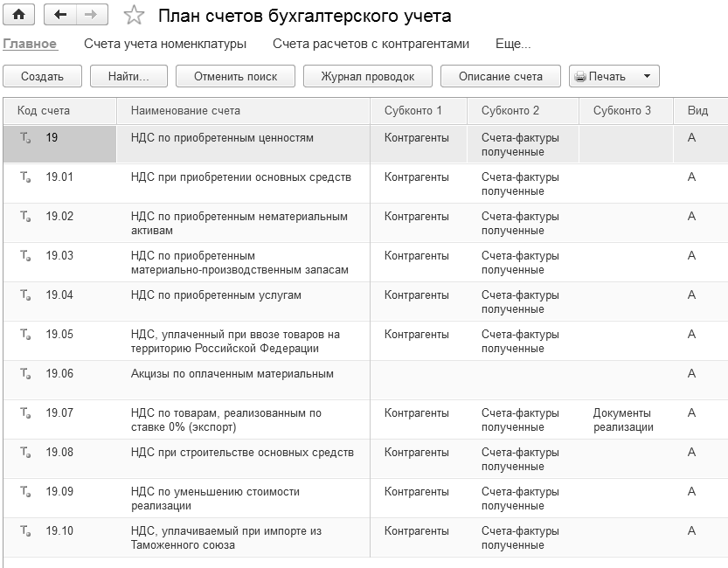Image resolution: width=728 pixels, height=568 pixels.
Task: Click the Найти... button
Action: pyautogui.click(x=128, y=76)
